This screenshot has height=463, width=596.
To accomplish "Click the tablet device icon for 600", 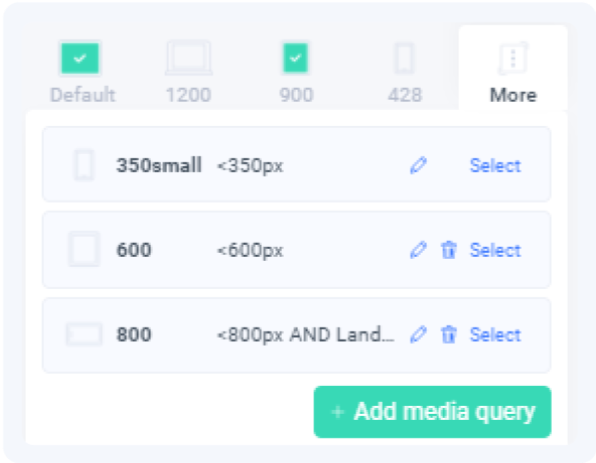I will (x=84, y=249).
